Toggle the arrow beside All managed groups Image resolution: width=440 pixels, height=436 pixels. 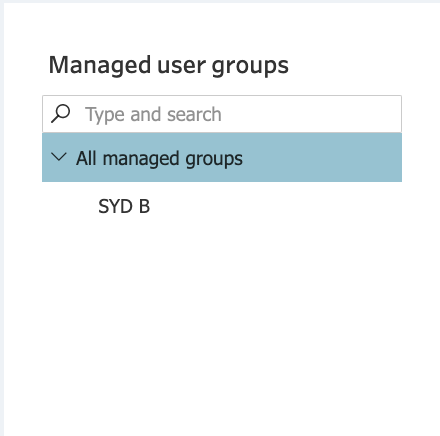coord(59,157)
